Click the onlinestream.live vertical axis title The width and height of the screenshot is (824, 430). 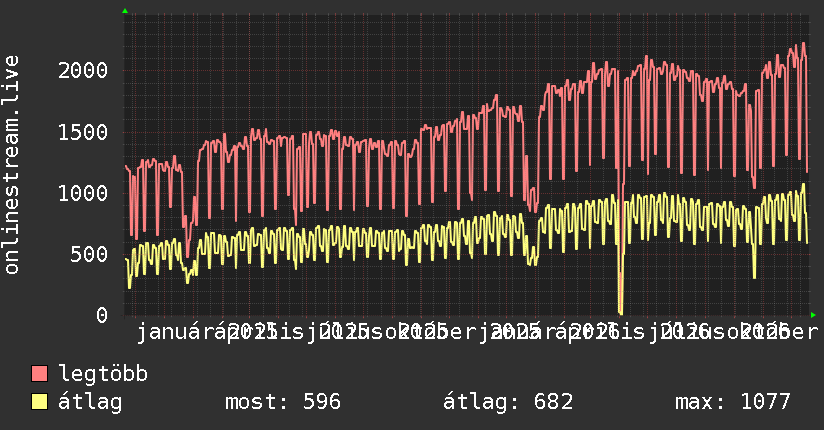pos(11,165)
